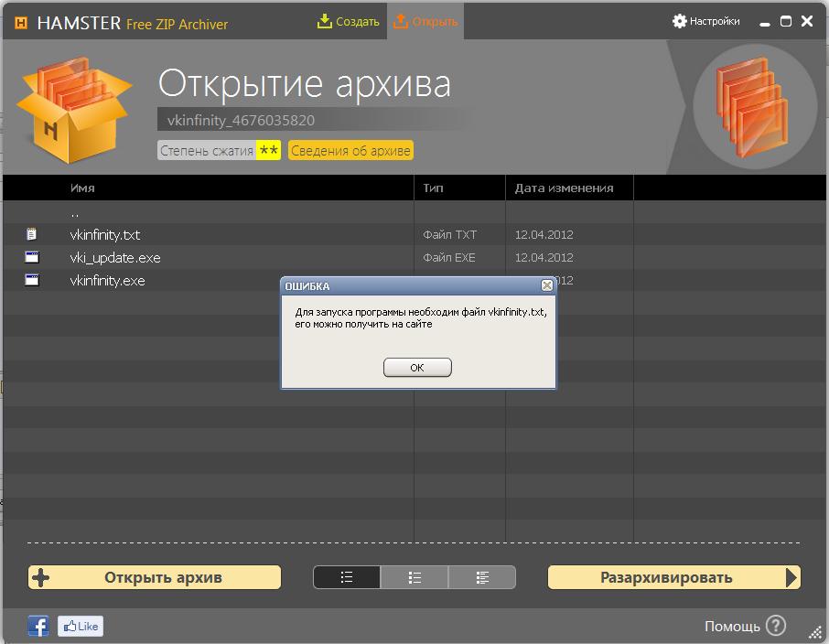Image resolution: width=829 pixels, height=644 pixels.
Task: Click the Facebook Like button
Action: pyautogui.click(x=81, y=627)
